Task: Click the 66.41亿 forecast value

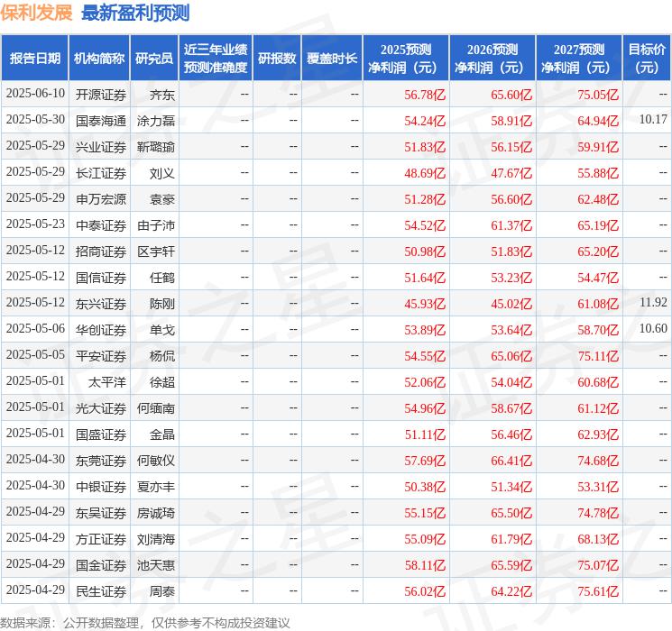Action: point(511,461)
